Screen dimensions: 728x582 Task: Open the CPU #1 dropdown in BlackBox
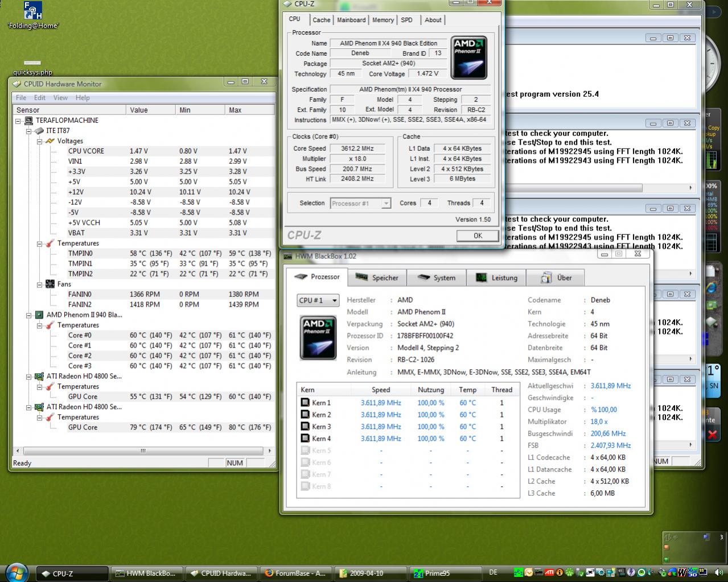tap(318, 300)
